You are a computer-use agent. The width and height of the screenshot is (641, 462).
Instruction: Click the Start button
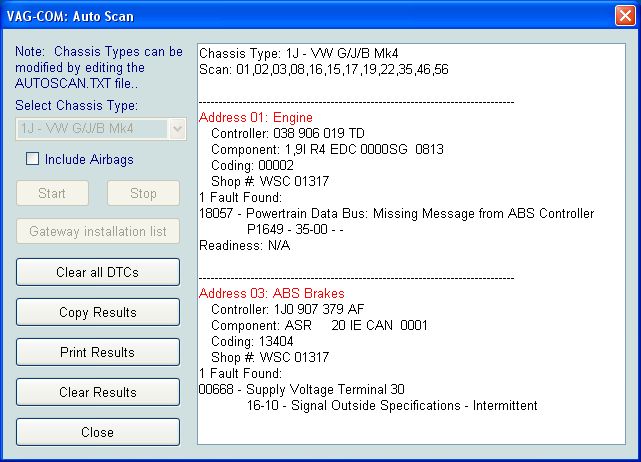coord(52,193)
